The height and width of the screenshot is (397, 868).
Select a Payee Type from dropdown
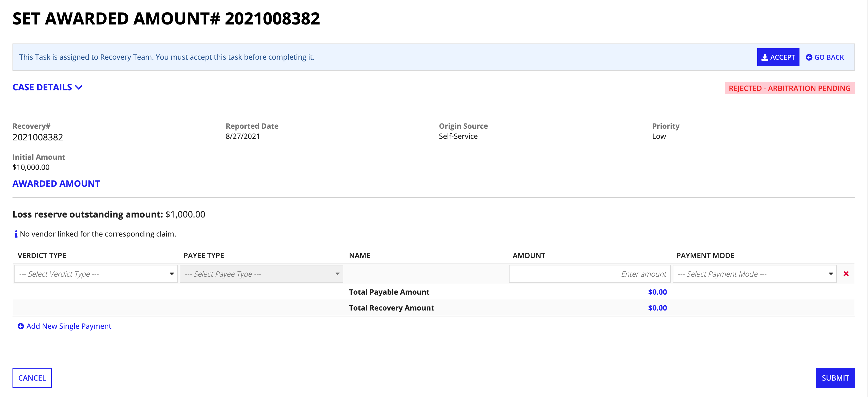[x=261, y=274]
